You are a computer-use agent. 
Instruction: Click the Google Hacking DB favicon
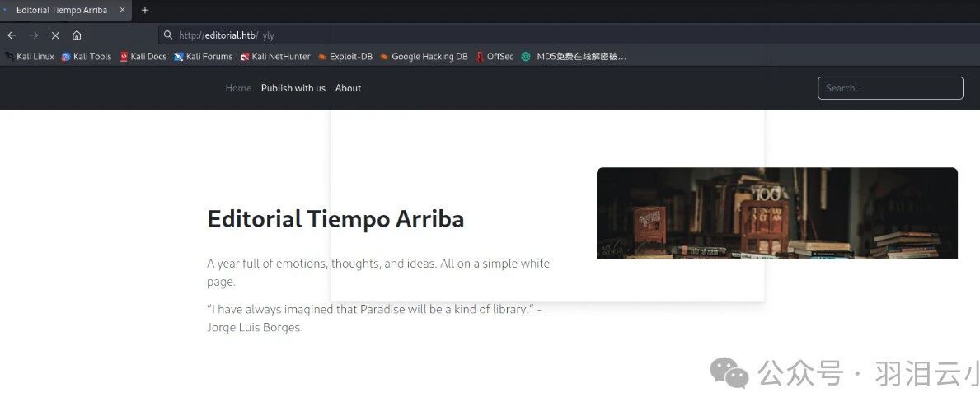pyautogui.click(x=384, y=56)
